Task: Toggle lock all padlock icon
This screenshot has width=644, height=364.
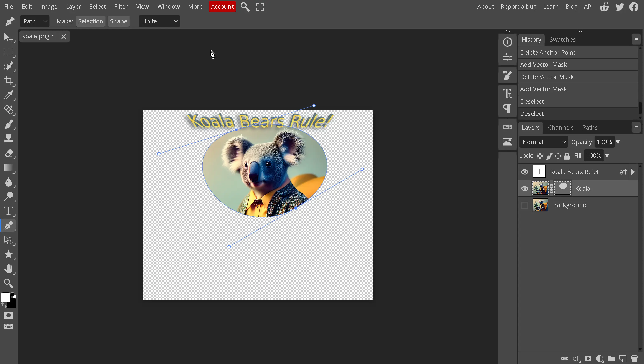Action: pos(567,156)
